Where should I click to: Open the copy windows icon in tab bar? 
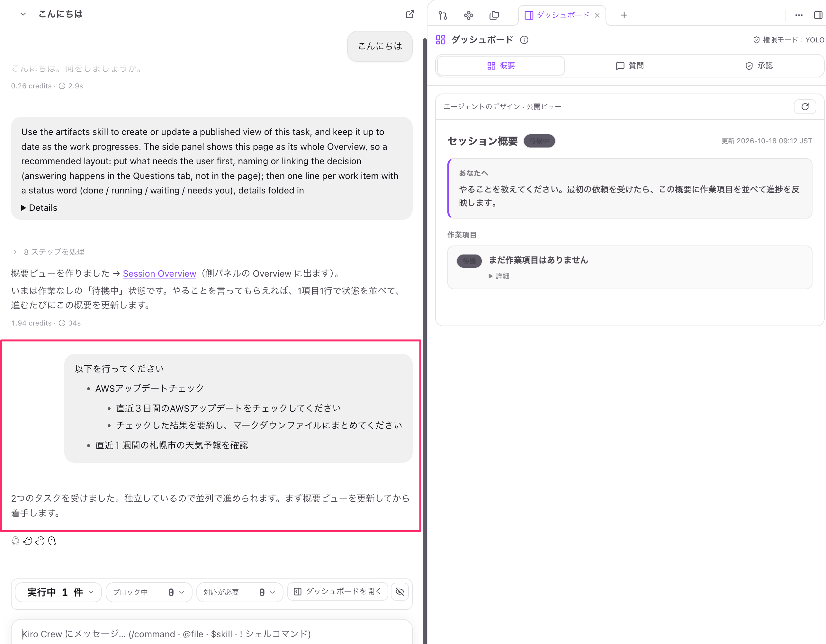[x=494, y=15]
